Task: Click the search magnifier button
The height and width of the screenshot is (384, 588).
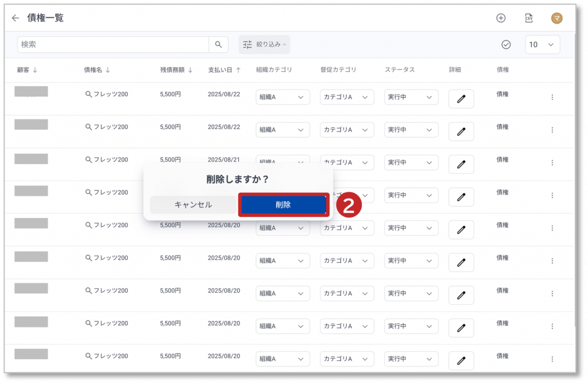Action: [x=218, y=45]
